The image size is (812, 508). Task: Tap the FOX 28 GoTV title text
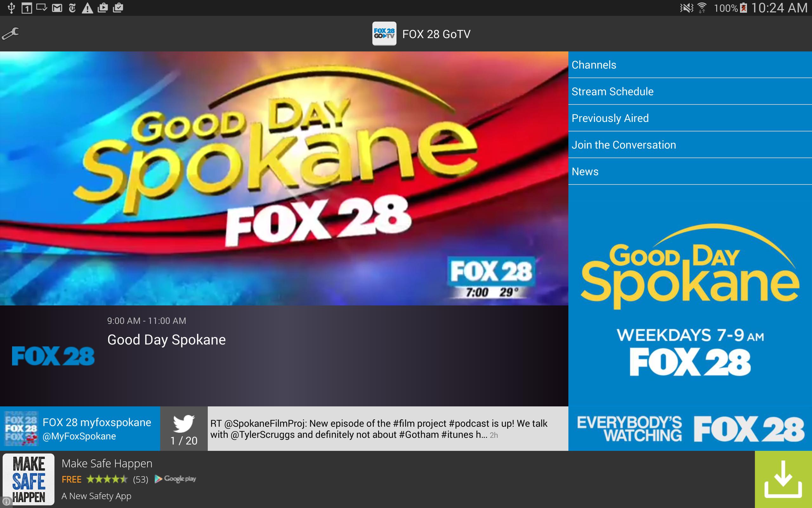coord(436,34)
